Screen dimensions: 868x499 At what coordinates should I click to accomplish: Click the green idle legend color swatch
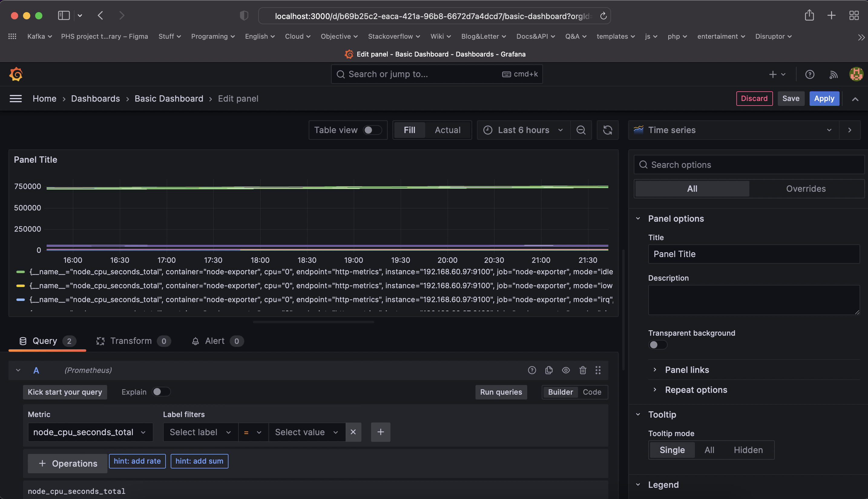click(21, 272)
